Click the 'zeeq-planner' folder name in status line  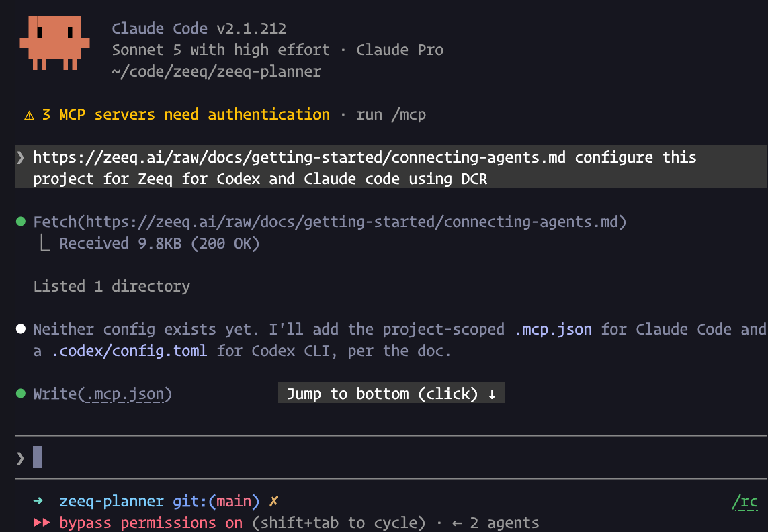click(x=112, y=501)
